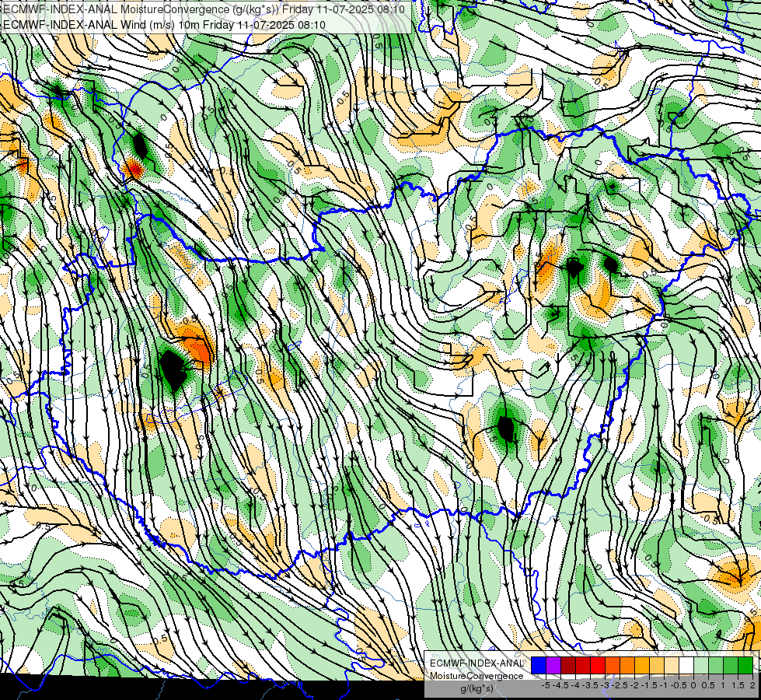Select the purple legend color swatch
The width and height of the screenshot is (761, 700).
553,666
